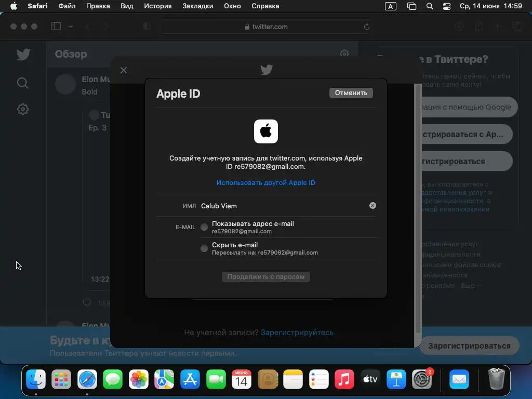Open Launchpad from the Dock

[x=61, y=379]
